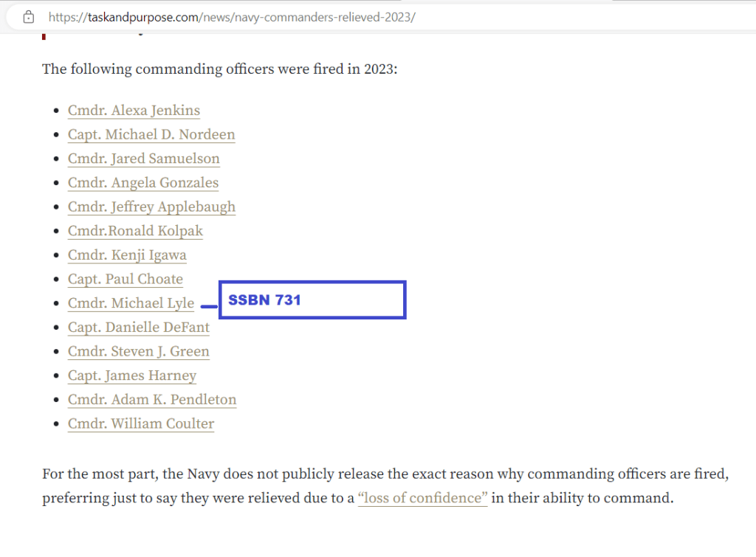Viewport: 756px width, 557px height.
Task: Visit the Cmdr. Jeffrey Applebaugh link
Action: 151,207
